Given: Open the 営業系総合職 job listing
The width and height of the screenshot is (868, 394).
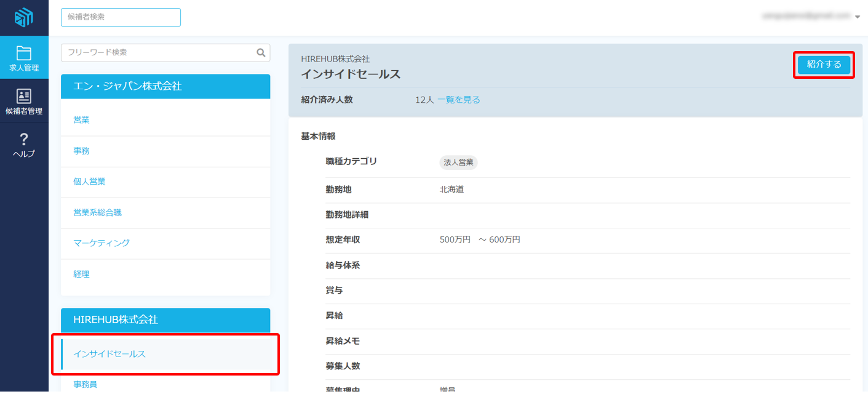Looking at the screenshot, I should tap(97, 212).
